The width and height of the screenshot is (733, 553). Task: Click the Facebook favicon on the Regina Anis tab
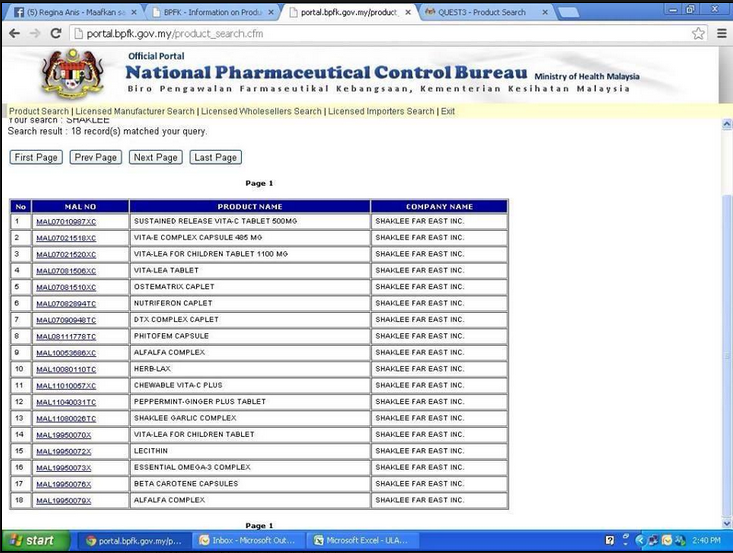(19, 13)
